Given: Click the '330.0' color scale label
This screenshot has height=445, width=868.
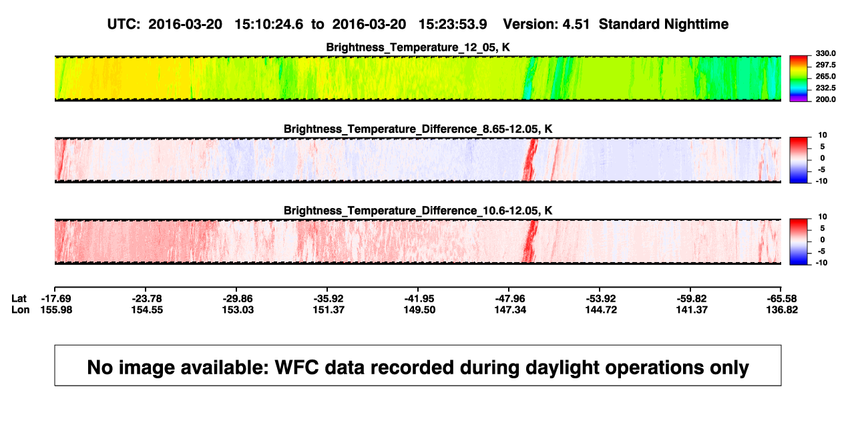Looking at the screenshot, I should pyautogui.click(x=826, y=53).
